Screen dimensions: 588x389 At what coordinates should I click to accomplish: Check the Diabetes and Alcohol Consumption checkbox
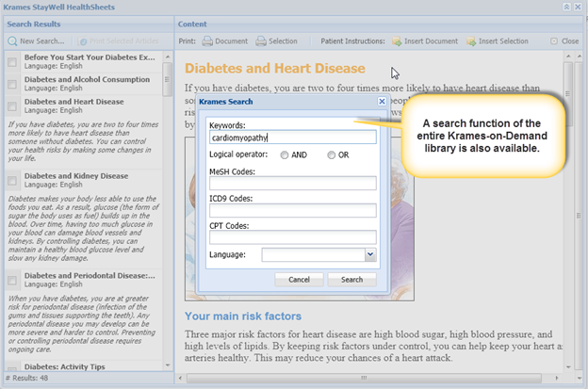click(12, 84)
